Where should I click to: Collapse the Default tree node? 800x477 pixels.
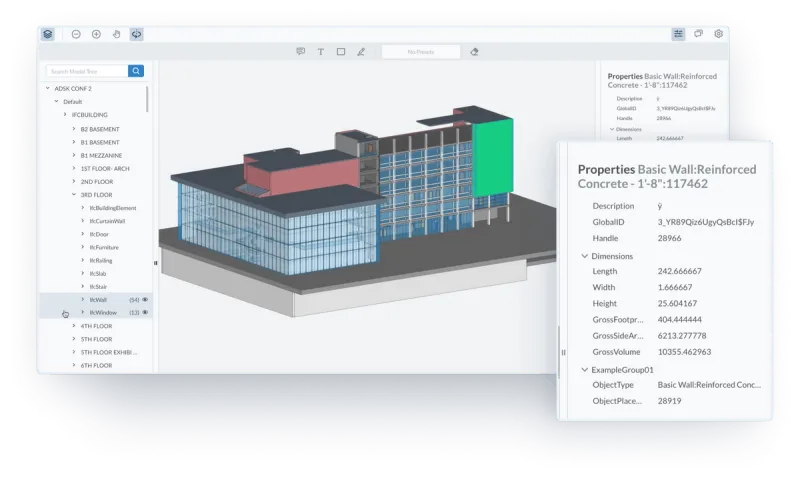coord(56,102)
